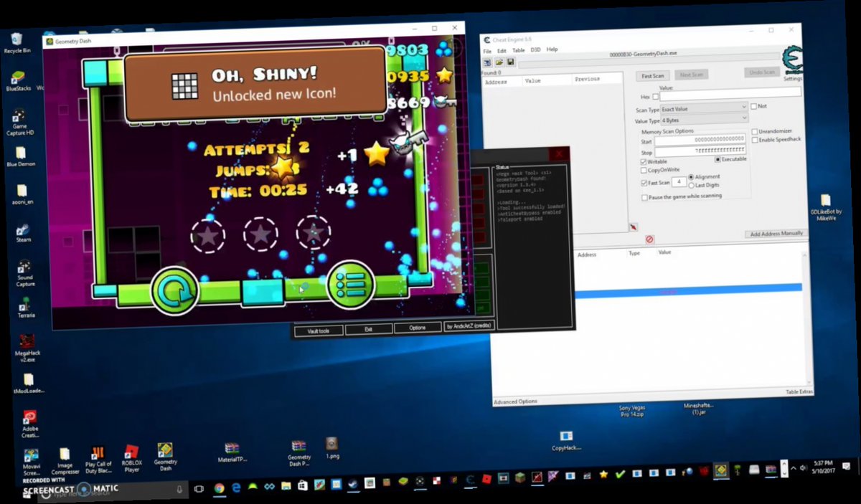Select the Geometry Dash desktop shortcut
Screen dimensions: 861x504
165,457
